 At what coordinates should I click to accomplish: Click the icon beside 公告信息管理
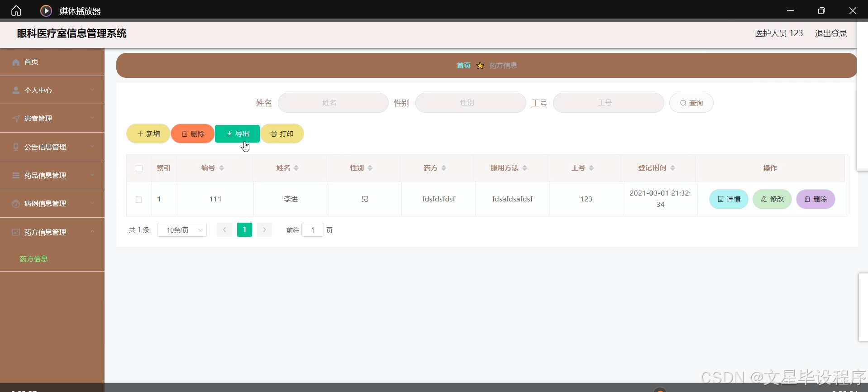point(16,147)
